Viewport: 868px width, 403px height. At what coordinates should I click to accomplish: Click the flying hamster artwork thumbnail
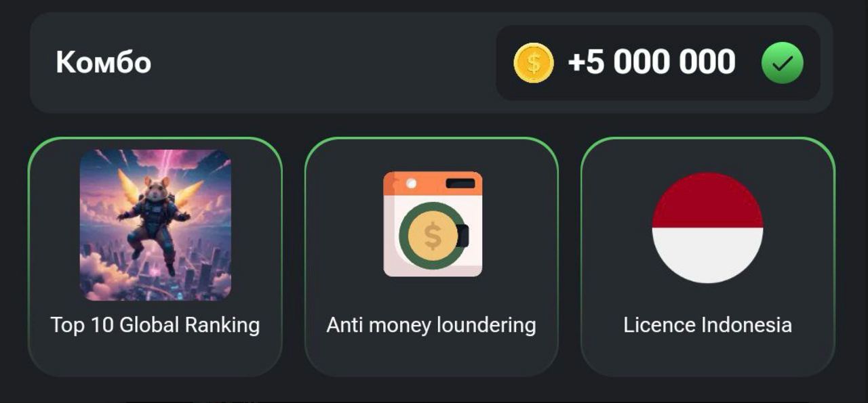tap(155, 225)
